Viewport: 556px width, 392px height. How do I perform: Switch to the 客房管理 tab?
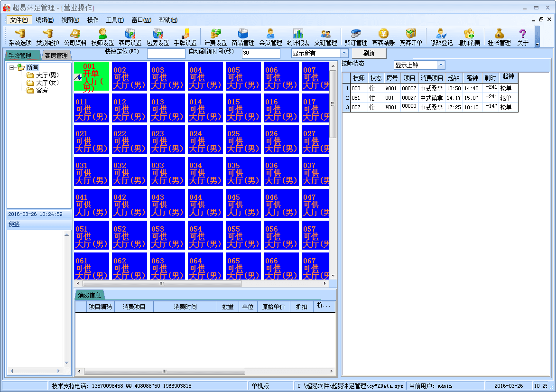point(56,56)
